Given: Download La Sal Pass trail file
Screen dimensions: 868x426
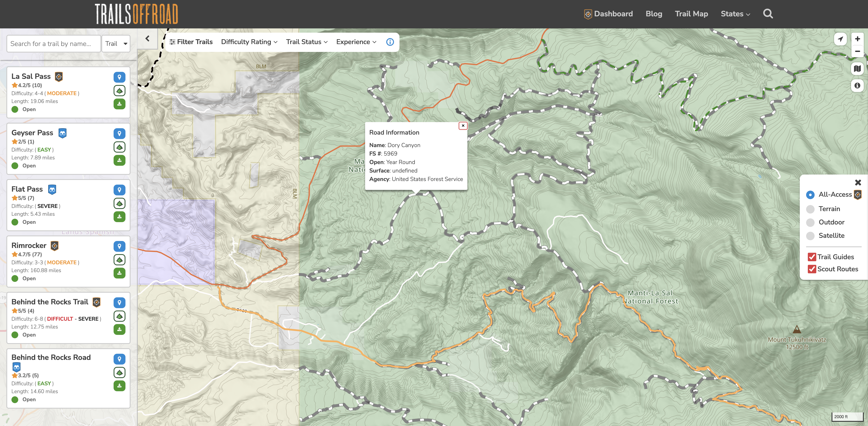Looking at the screenshot, I should pyautogui.click(x=119, y=104).
